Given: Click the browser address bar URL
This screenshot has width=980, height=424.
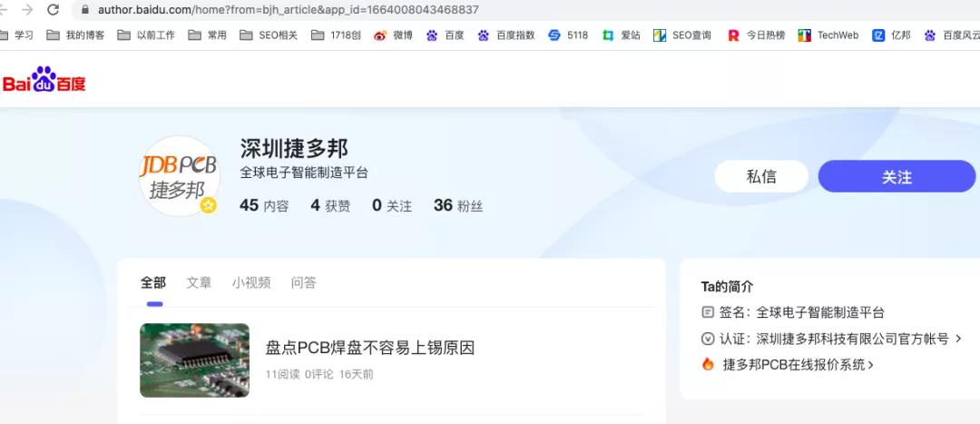Looking at the screenshot, I should pyautogui.click(x=289, y=10).
